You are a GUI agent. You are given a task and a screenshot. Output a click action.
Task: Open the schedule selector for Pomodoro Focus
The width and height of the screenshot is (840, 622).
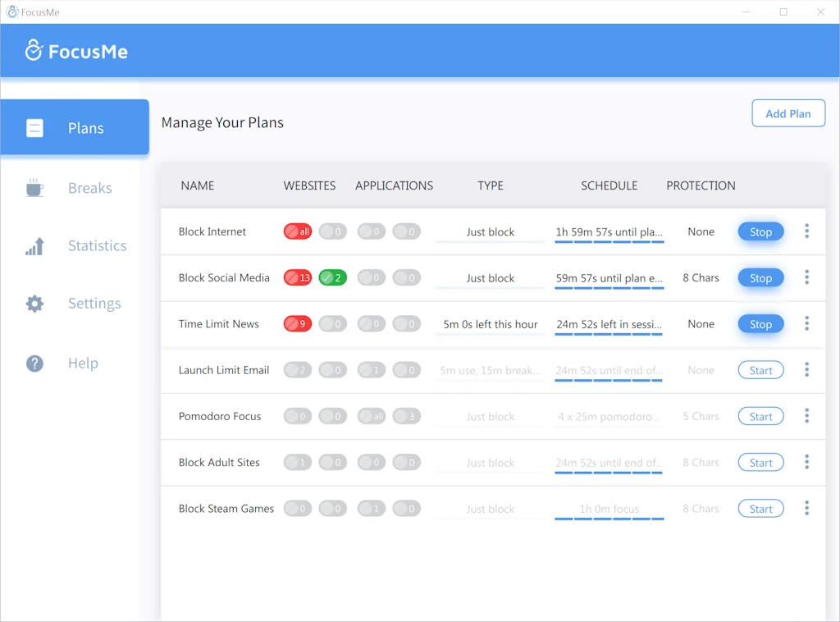[x=609, y=416]
